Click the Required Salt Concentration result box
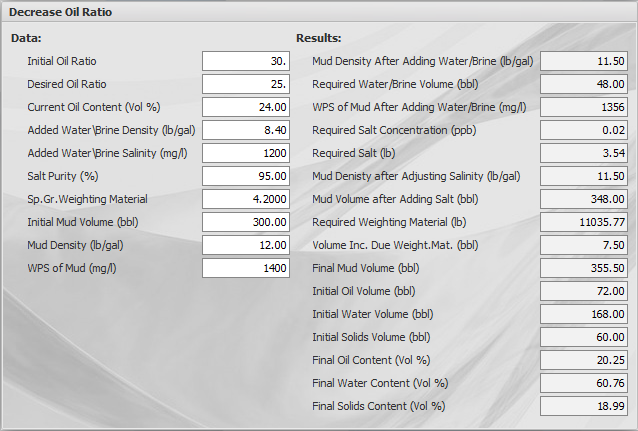The image size is (638, 431). [584, 130]
